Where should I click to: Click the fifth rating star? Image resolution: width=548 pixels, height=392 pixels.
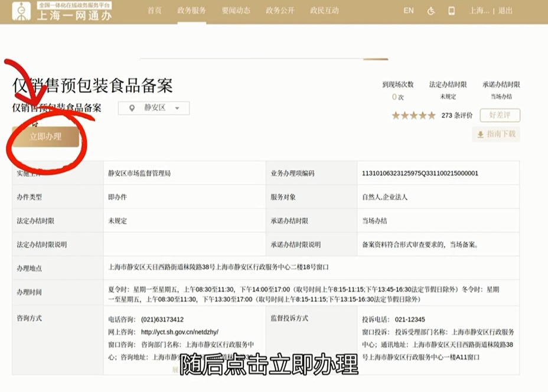pos(432,116)
